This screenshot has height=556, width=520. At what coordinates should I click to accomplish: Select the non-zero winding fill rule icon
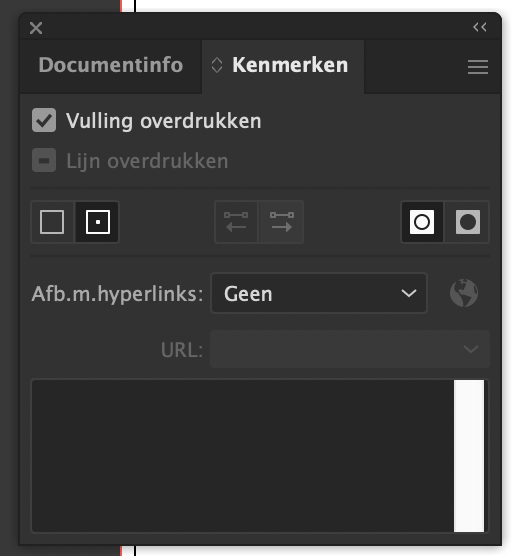click(422, 222)
